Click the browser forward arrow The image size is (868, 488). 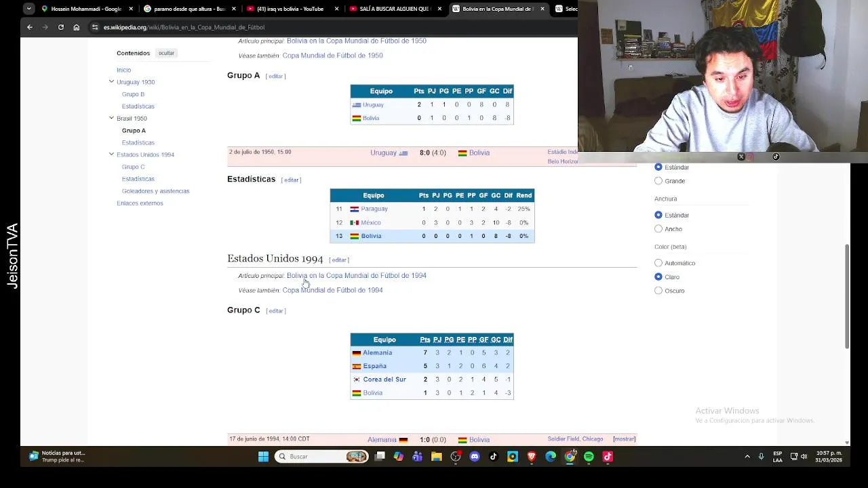click(x=45, y=27)
